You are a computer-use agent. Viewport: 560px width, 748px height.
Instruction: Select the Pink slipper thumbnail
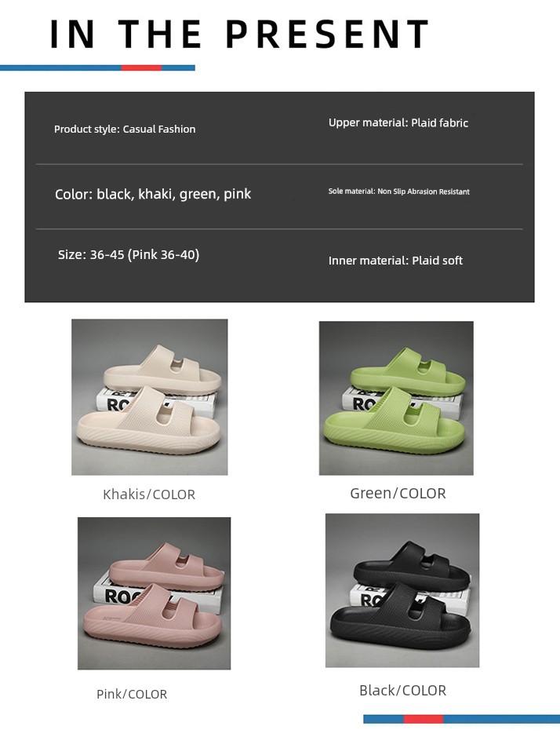pos(154,593)
